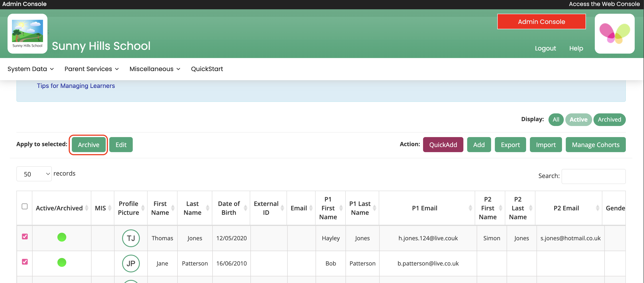Click into the Search input field

click(x=593, y=176)
